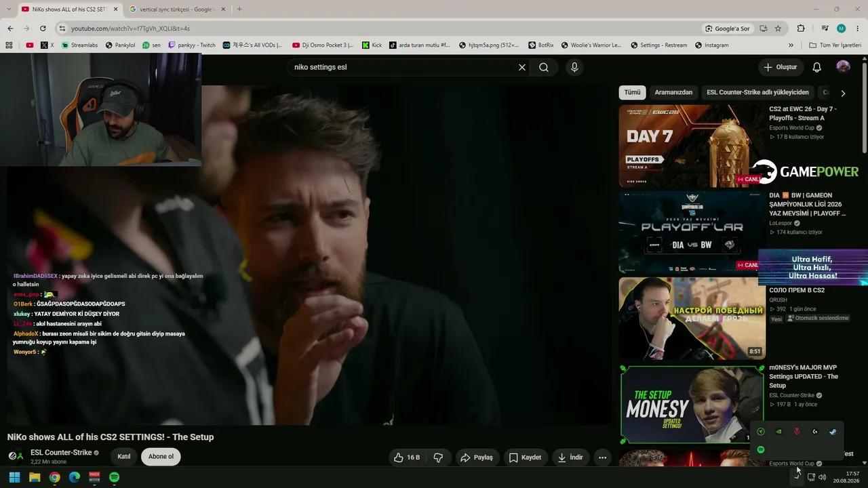Screen dimensions: 868x488
Task: Open File Explorer from the taskbar
Action: click(x=35, y=477)
